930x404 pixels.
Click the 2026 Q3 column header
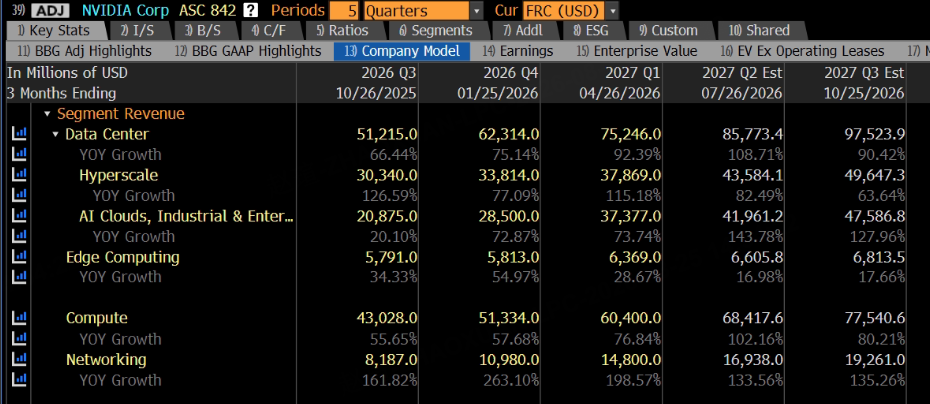[388, 73]
